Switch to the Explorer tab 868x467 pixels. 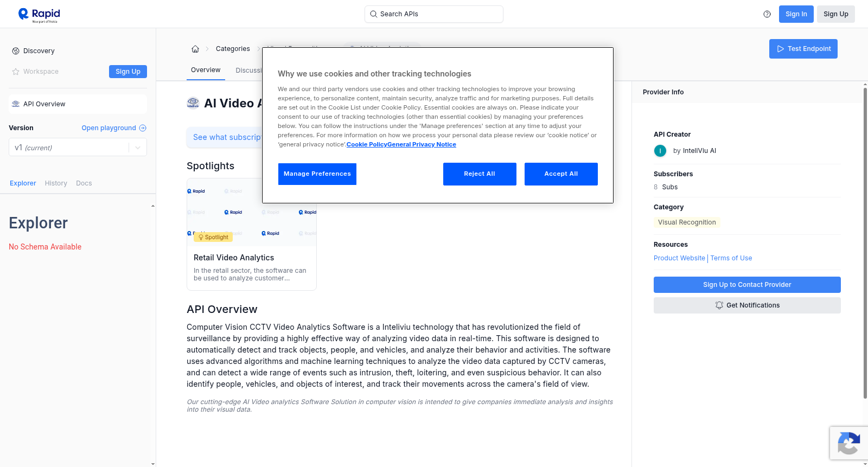click(23, 183)
